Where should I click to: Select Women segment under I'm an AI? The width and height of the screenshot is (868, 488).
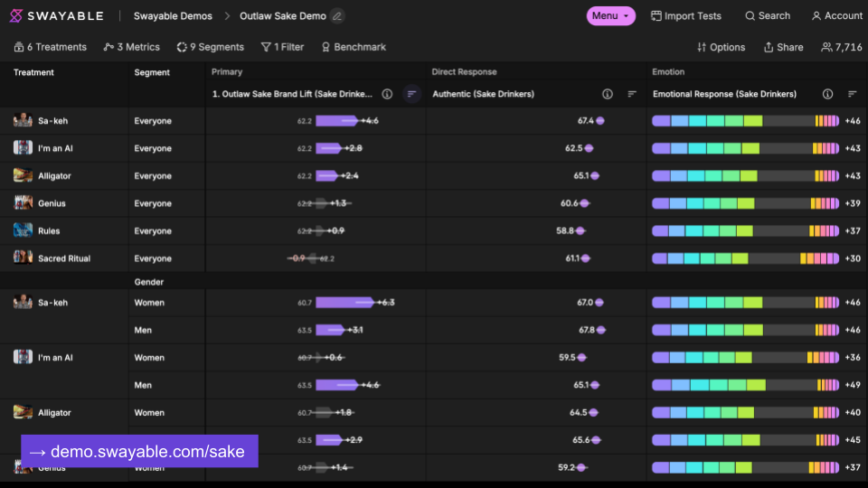pyautogui.click(x=149, y=358)
